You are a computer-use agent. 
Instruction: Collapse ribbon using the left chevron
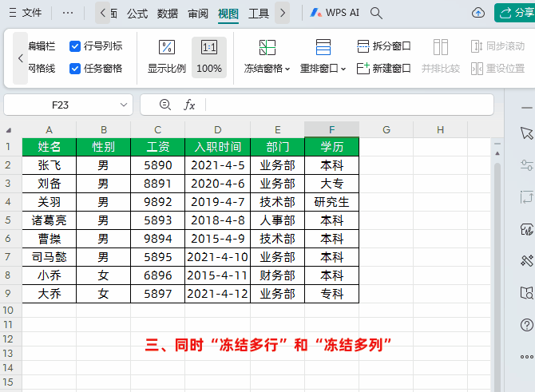(x=21, y=58)
